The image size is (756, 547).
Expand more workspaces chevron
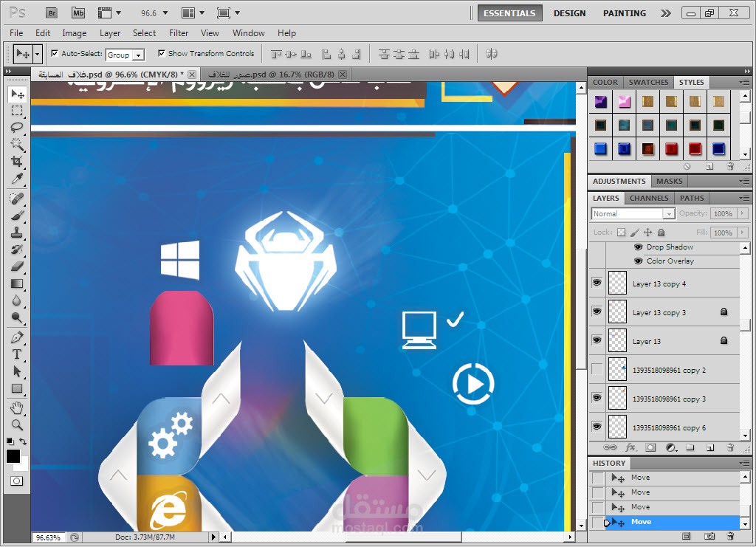coord(666,13)
